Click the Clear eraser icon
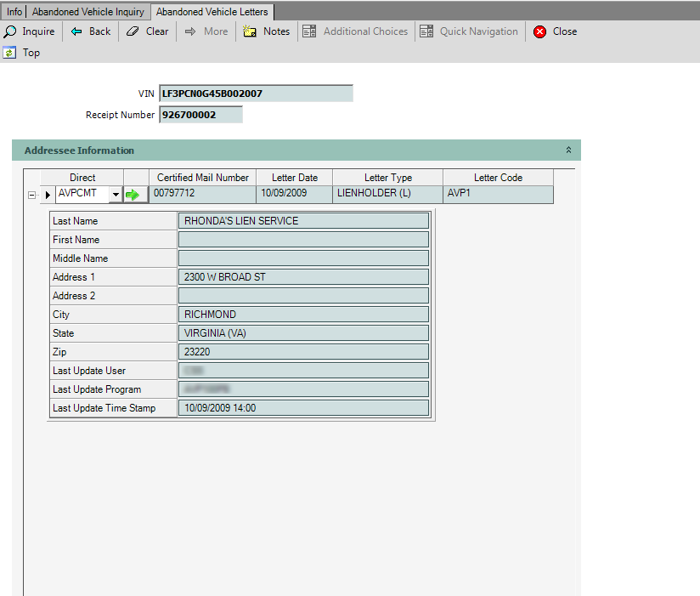 (132, 31)
